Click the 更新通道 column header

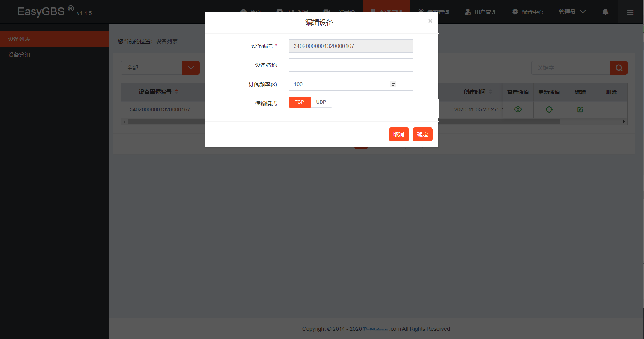549,92
